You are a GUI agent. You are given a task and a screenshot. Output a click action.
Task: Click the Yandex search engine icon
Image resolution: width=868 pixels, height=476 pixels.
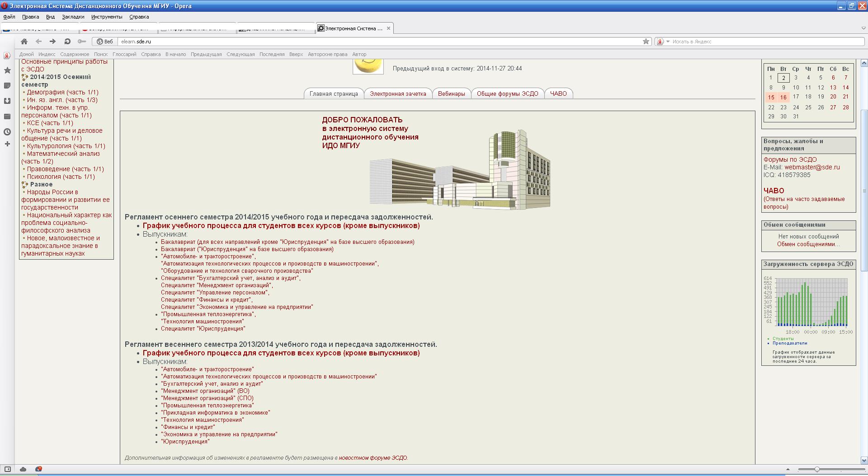(x=660, y=42)
